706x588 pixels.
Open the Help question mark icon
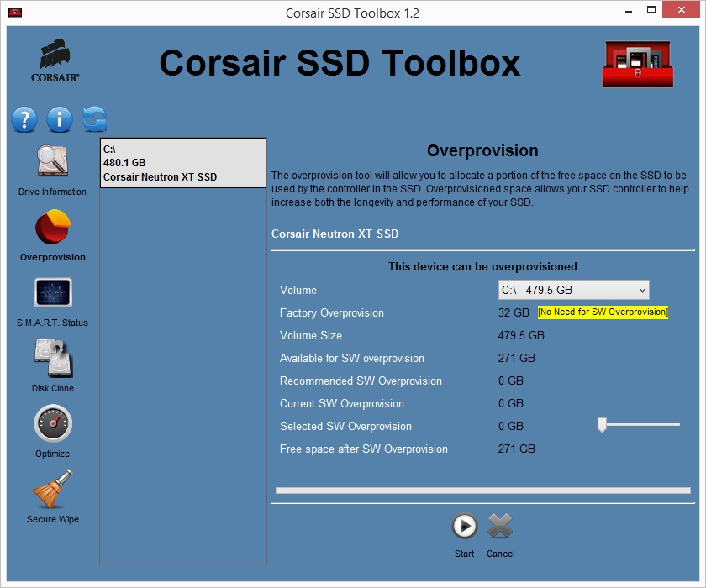24,119
